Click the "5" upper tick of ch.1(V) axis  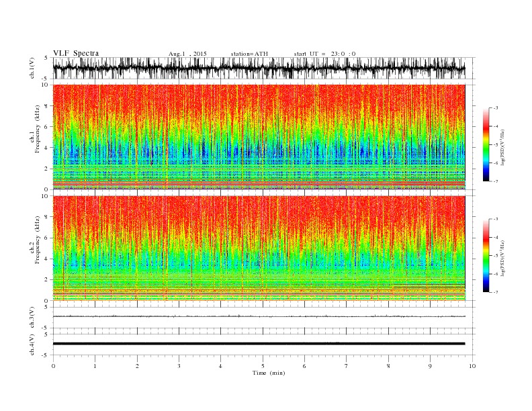tap(46, 58)
